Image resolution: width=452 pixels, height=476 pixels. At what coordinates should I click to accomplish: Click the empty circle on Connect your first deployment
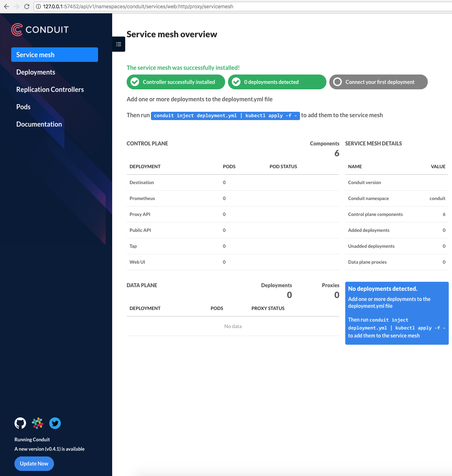(338, 82)
